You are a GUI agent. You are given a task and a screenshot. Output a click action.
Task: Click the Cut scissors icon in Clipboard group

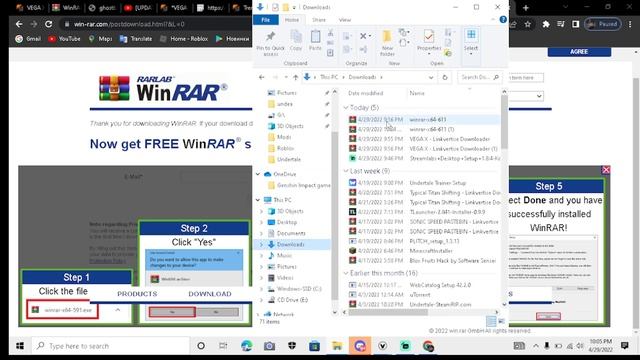tap(330, 33)
